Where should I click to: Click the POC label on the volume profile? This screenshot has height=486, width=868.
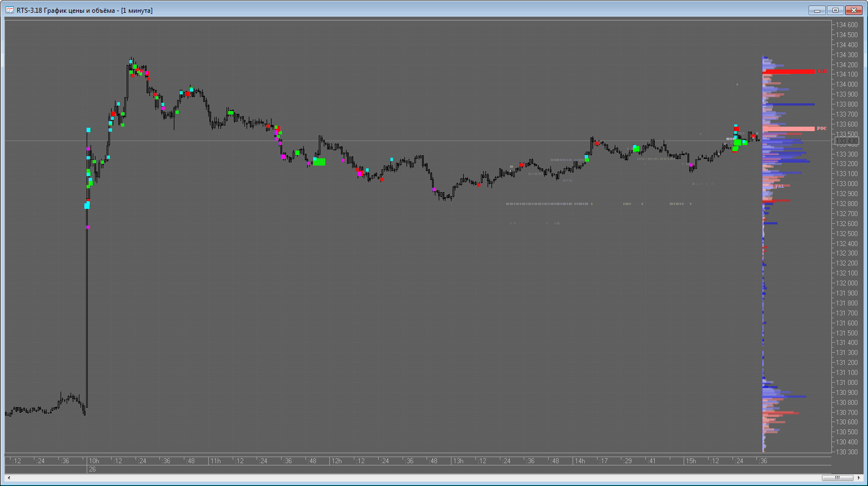point(821,128)
